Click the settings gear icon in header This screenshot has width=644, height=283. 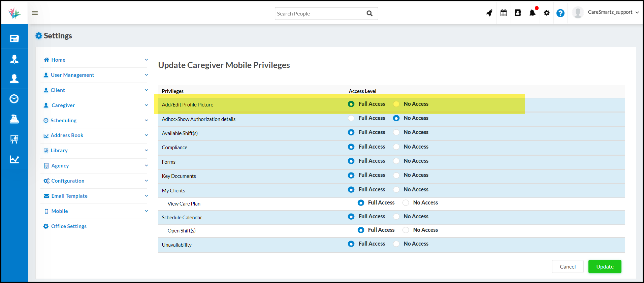pyautogui.click(x=547, y=13)
